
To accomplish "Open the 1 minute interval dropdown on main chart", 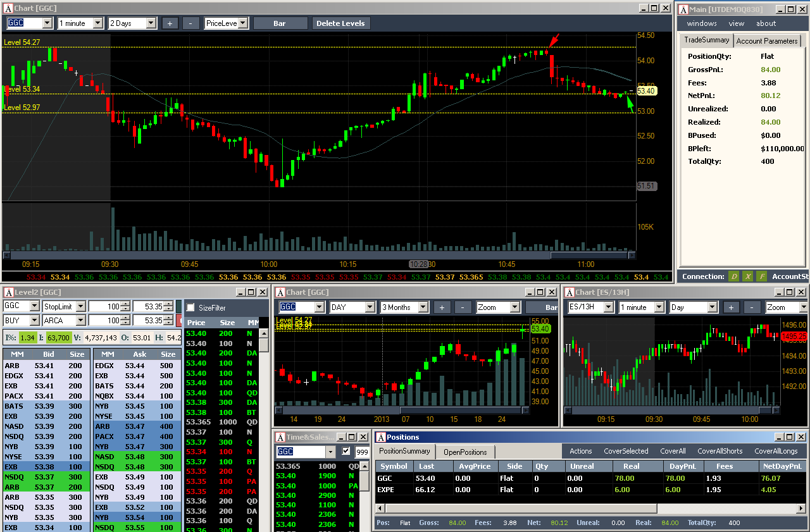I will pyautogui.click(x=97, y=23).
